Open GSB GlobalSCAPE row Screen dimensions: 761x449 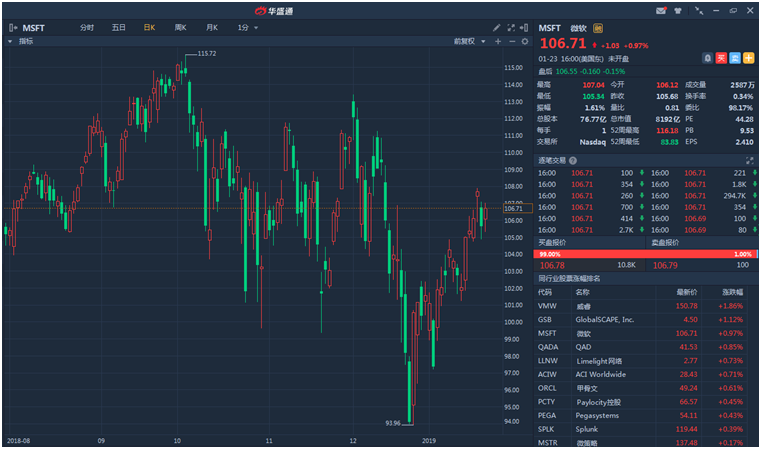pos(645,320)
